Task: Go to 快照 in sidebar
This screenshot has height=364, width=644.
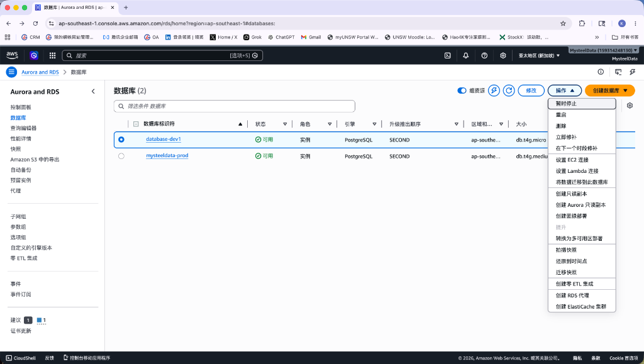Action: coord(16,149)
